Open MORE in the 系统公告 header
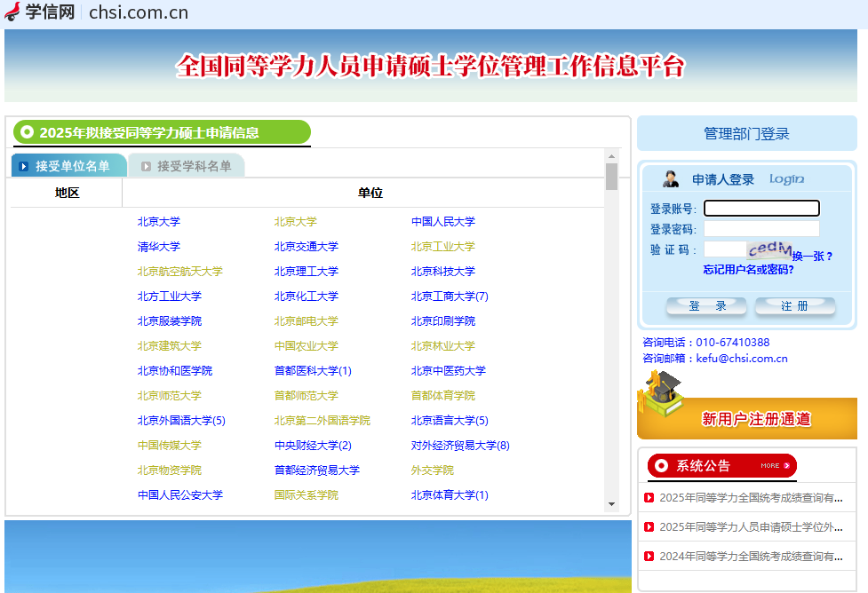The width and height of the screenshot is (868, 593). click(x=775, y=465)
